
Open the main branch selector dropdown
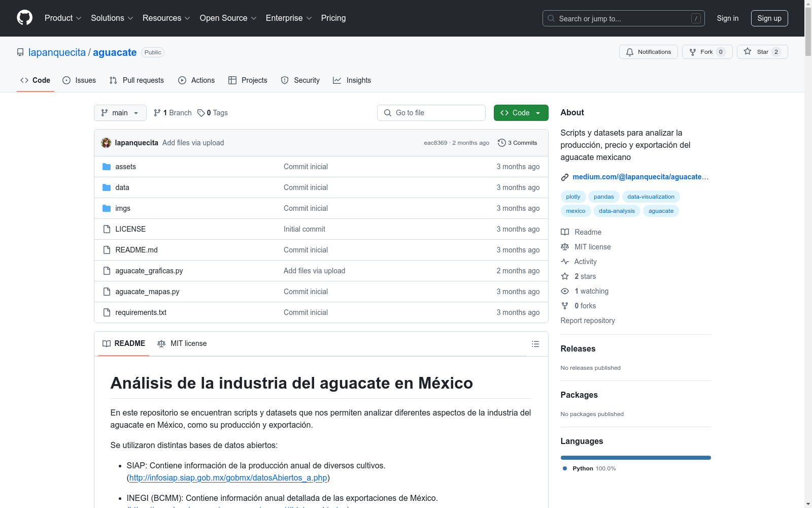pos(120,113)
